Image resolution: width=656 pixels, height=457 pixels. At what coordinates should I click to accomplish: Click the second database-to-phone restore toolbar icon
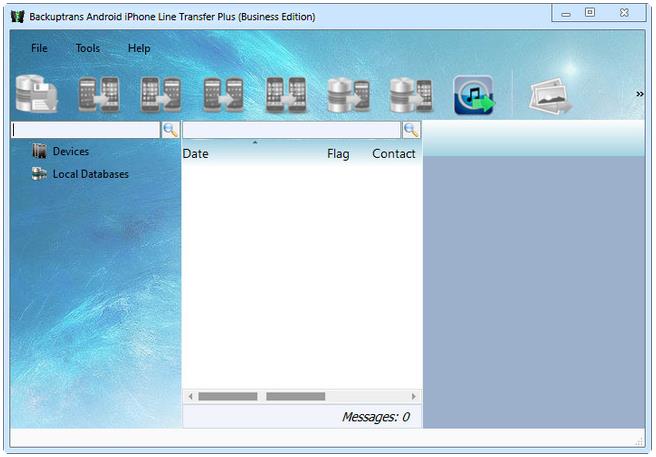410,95
